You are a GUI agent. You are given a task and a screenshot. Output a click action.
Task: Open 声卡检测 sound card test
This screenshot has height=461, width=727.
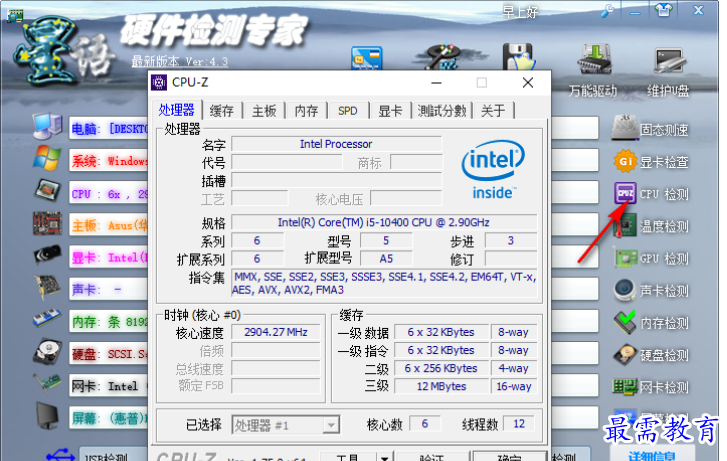pyautogui.click(x=651, y=290)
